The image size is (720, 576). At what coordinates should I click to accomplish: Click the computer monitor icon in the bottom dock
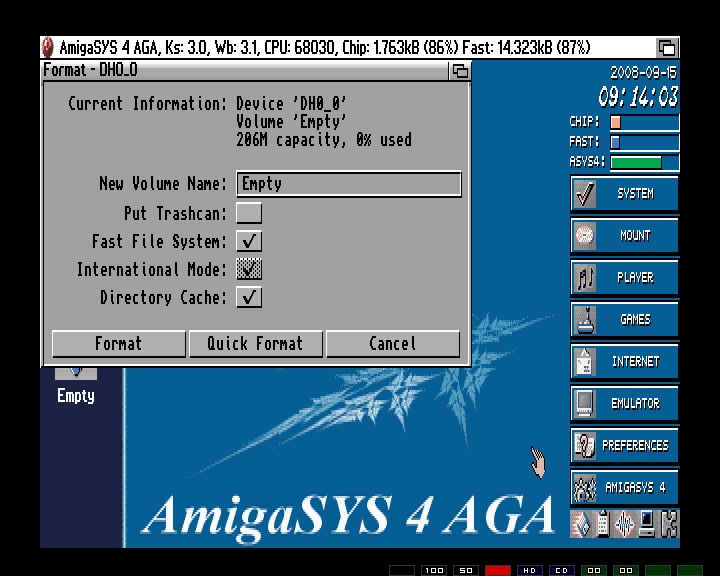tap(646, 524)
